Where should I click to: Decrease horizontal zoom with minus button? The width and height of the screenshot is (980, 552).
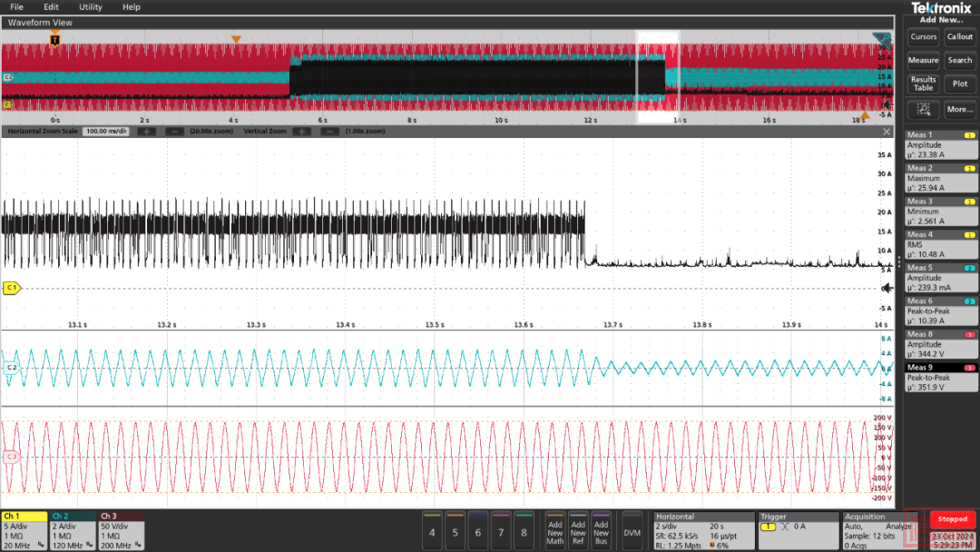click(x=174, y=132)
